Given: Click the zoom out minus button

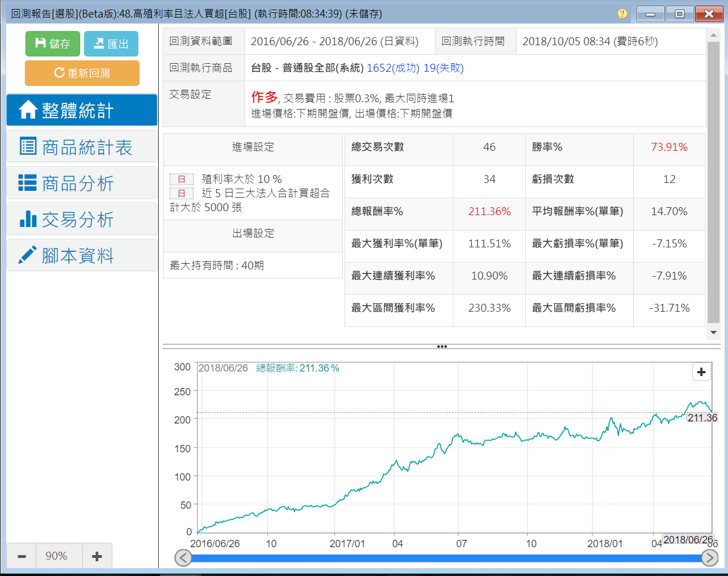Looking at the screenshot, I should point(21,556).
